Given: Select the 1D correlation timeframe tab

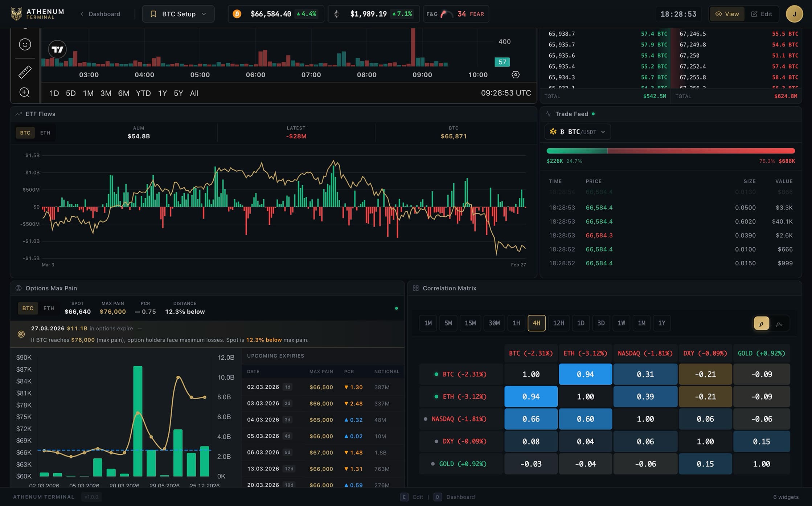Looking at the screenshot, I should [581, 323].
